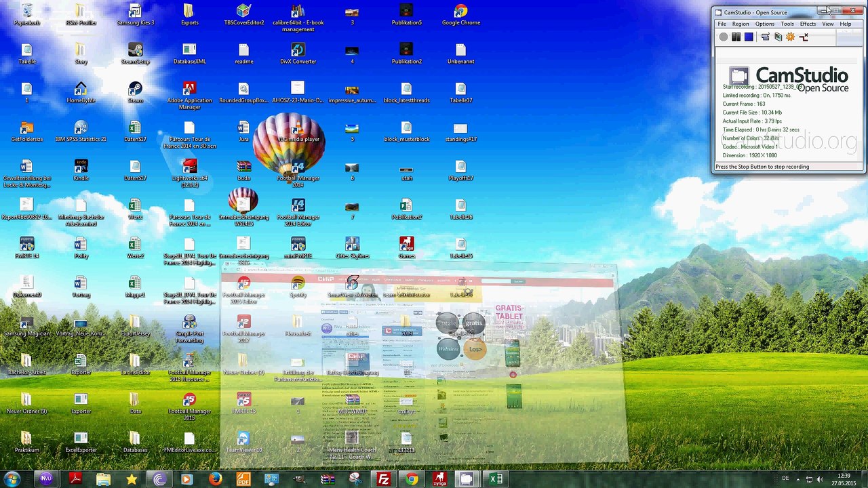Open FileZilla from the taskbar

coord(384,479)
